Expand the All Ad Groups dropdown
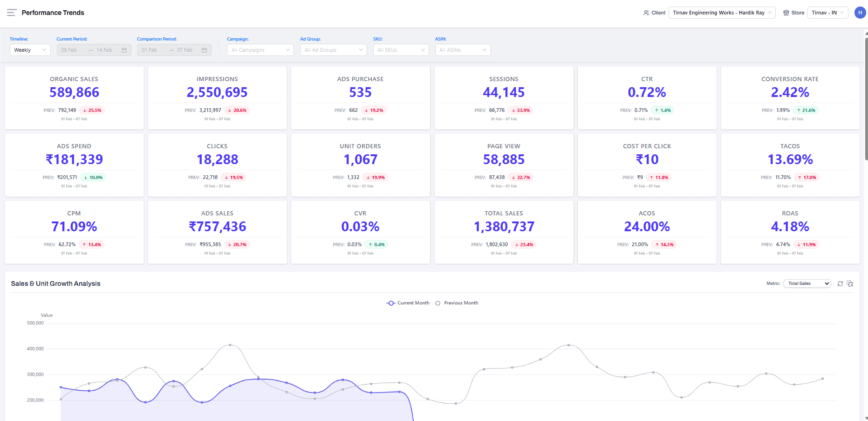This screenshot has height=421, width=868. point(333,50)
